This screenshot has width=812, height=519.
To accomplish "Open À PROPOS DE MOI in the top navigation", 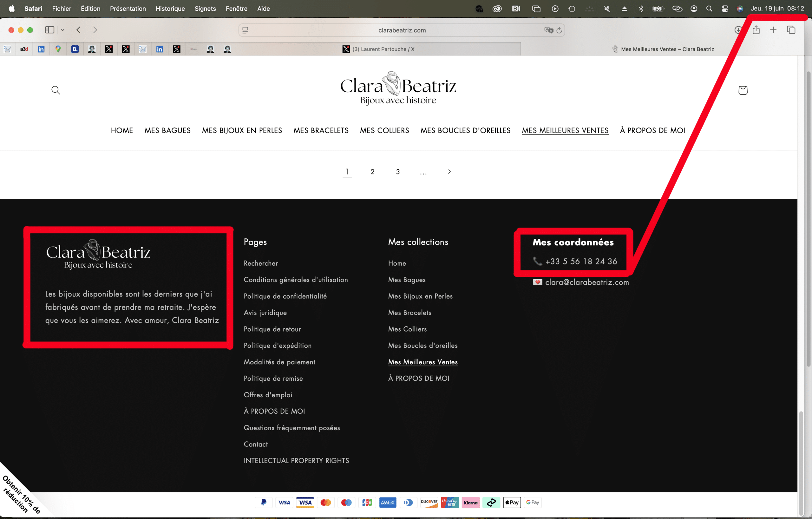I will click(x=652, y=130).
